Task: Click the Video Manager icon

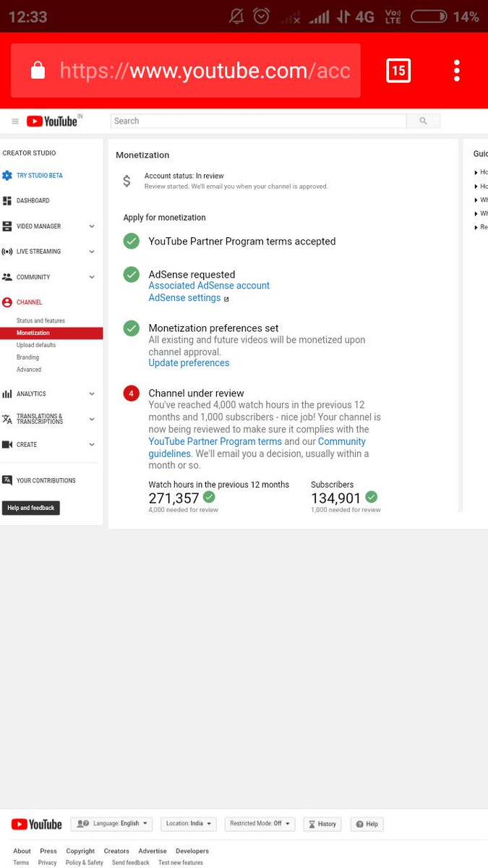Action: [x=7, y=226]
